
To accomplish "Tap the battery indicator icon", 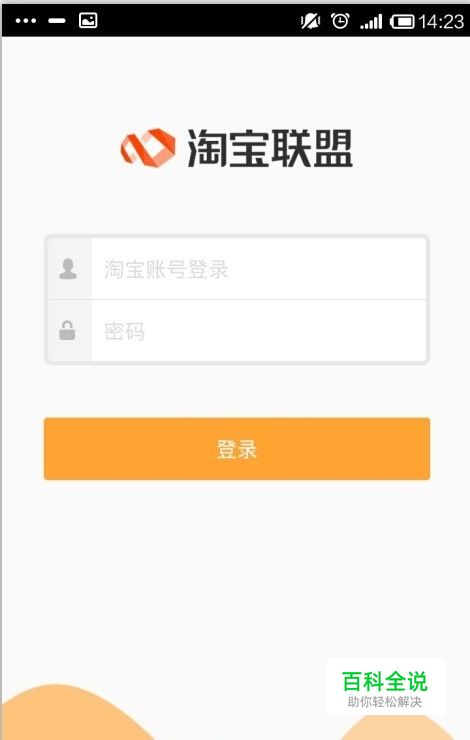I will coord(402,22).
